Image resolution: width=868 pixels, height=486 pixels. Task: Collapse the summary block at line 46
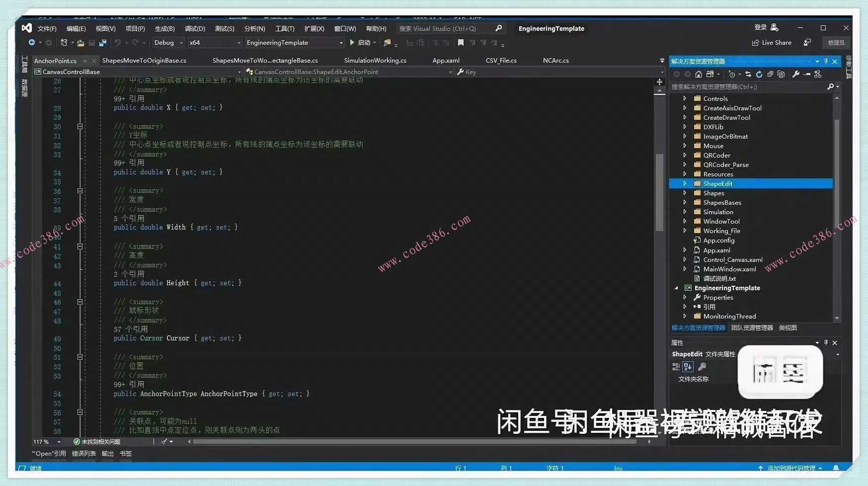coord(79,302)
